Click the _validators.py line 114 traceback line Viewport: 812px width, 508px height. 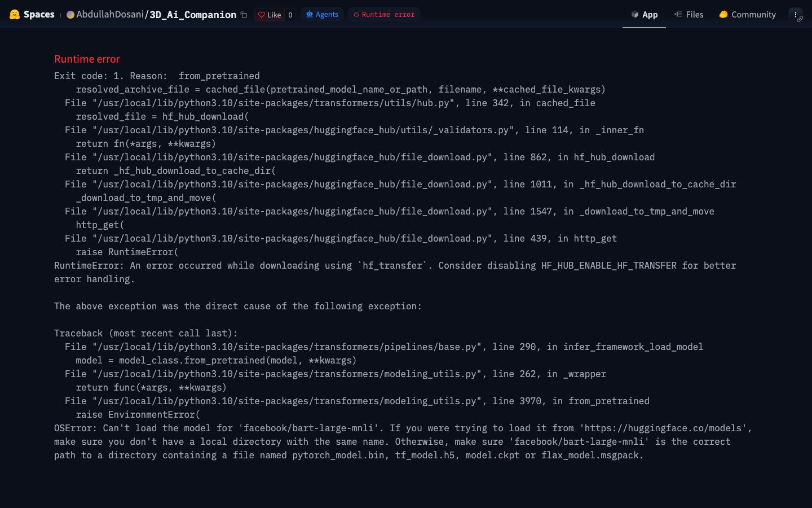tap(354, 130)
